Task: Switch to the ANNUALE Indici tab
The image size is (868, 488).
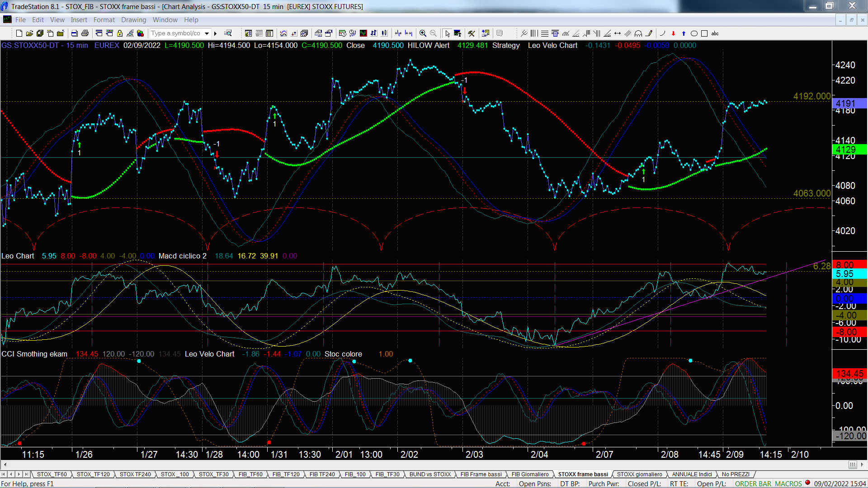Action: tap(692, 474)
